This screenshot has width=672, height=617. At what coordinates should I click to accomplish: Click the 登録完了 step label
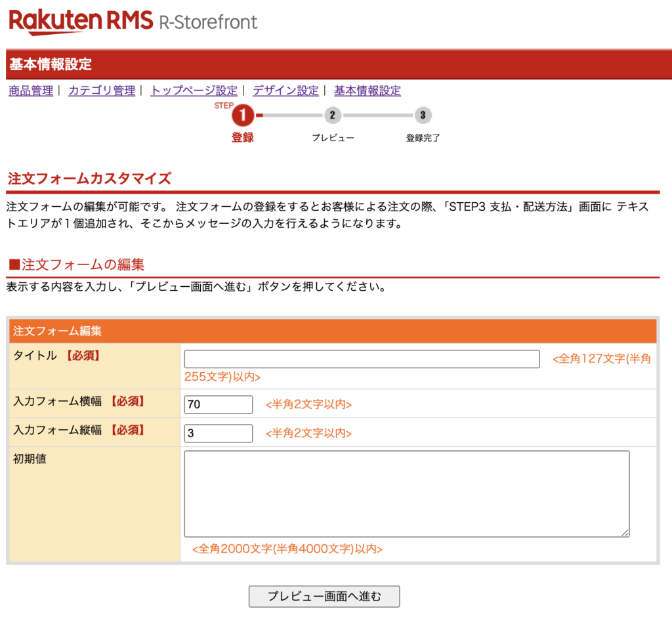click(423, 138)
